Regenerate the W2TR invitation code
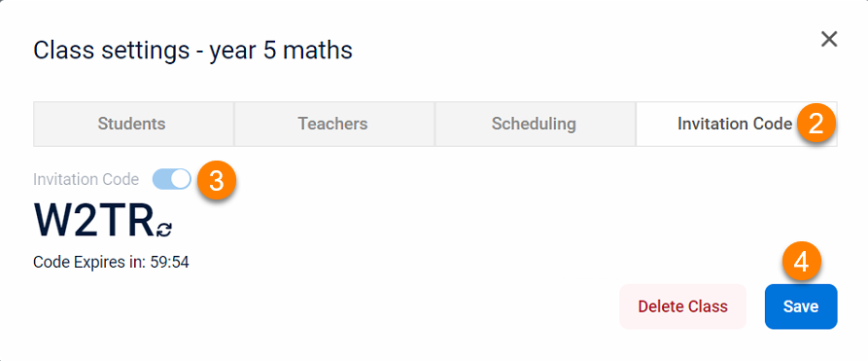The height and width of the screenshot is (361, 868). [164, 229]
